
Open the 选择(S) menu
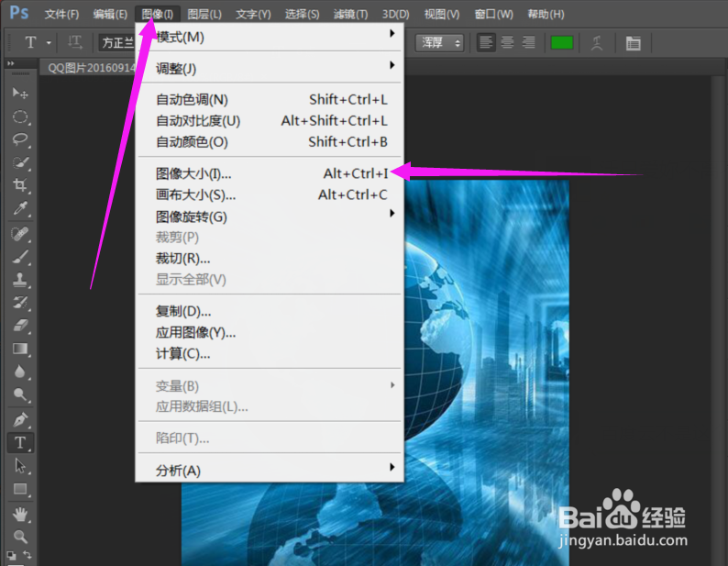click(x=302, y=15)
